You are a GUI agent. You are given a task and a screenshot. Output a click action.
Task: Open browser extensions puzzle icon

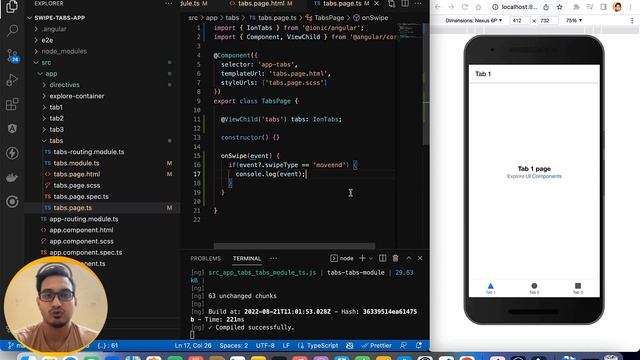pos(576,7)
